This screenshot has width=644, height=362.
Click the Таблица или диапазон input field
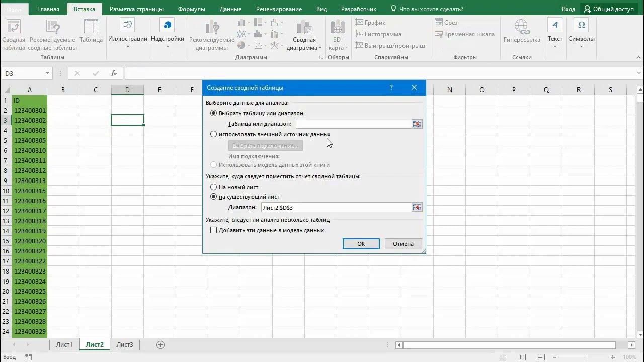tap(354, 124)
